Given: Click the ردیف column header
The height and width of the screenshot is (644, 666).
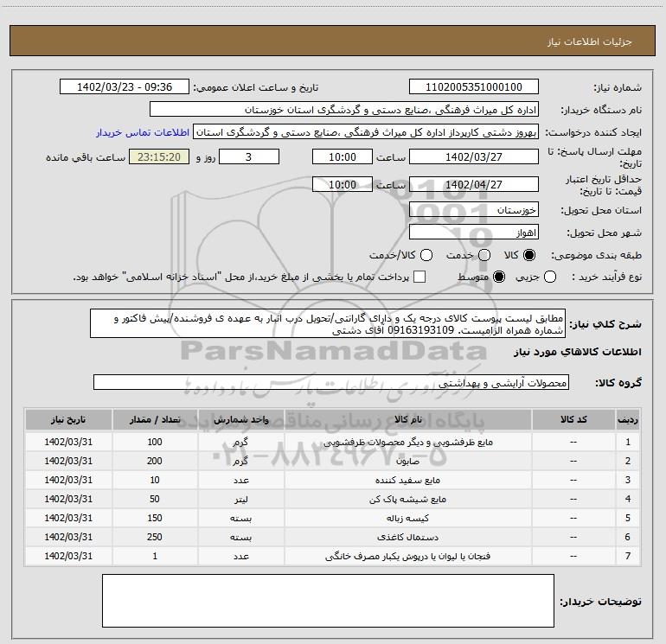Looking at the screenshot, I should coord(628,419).
